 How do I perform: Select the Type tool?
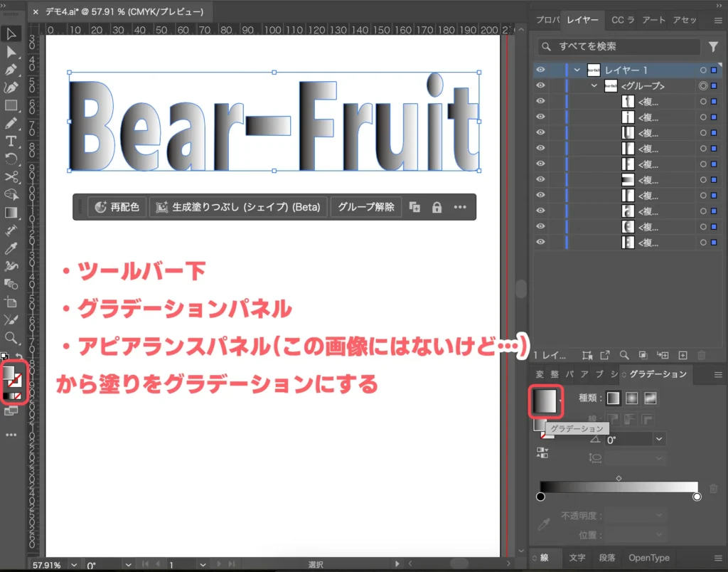click(11, 139)
